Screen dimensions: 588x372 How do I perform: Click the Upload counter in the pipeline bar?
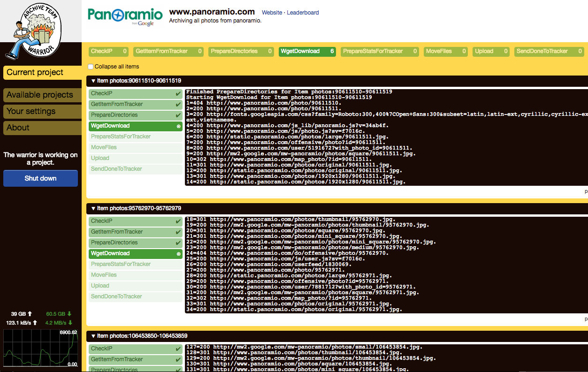coord(491,51)
